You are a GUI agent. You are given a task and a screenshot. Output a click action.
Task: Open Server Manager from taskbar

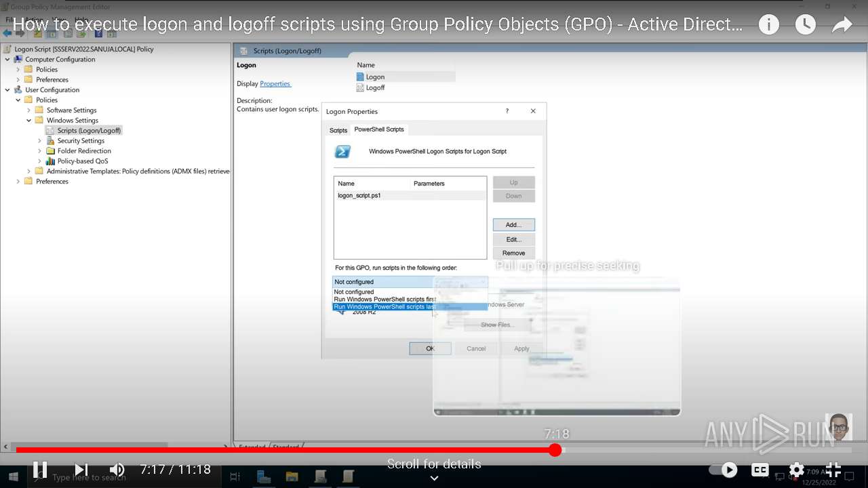[264, 477]
